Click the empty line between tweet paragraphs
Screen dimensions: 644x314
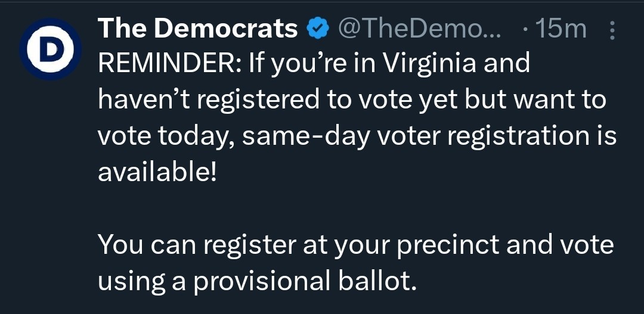[x=357, y=209]
